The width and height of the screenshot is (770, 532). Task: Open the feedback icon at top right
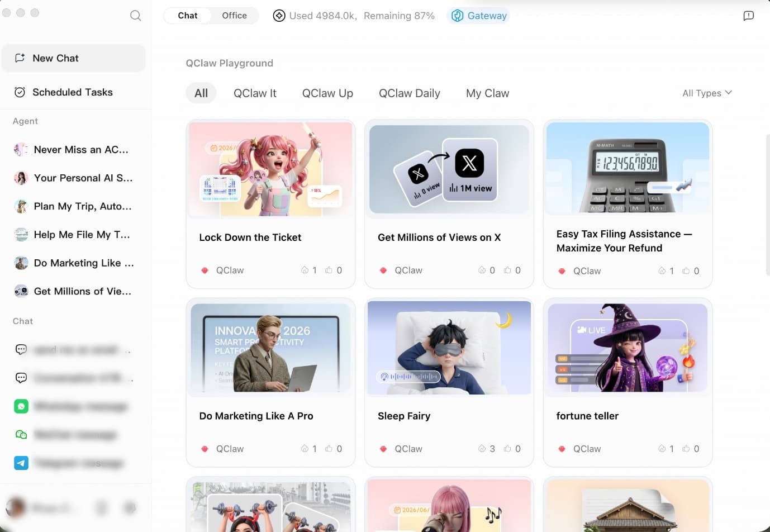748,16
